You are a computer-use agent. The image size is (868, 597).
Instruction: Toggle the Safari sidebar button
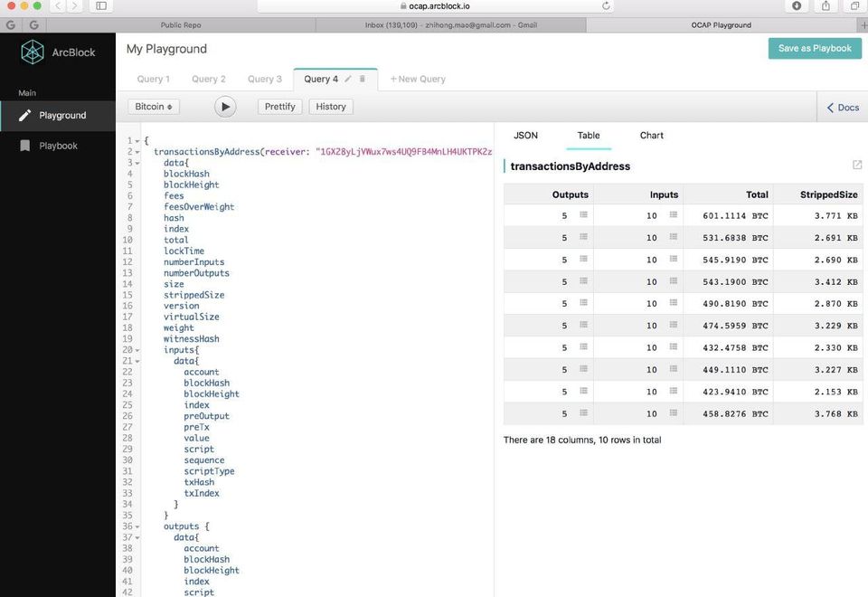click(100, 5)
